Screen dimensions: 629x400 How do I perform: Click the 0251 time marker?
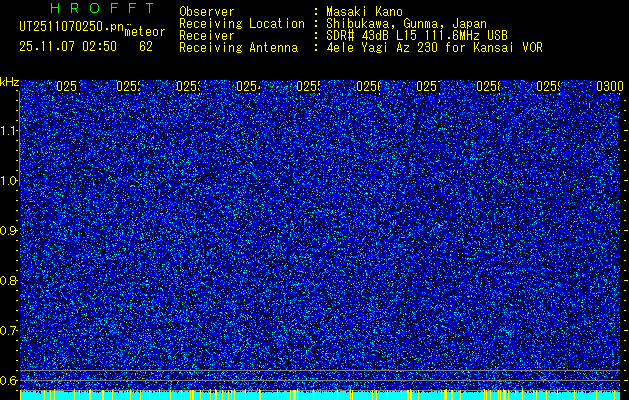(x=68, y=86)
